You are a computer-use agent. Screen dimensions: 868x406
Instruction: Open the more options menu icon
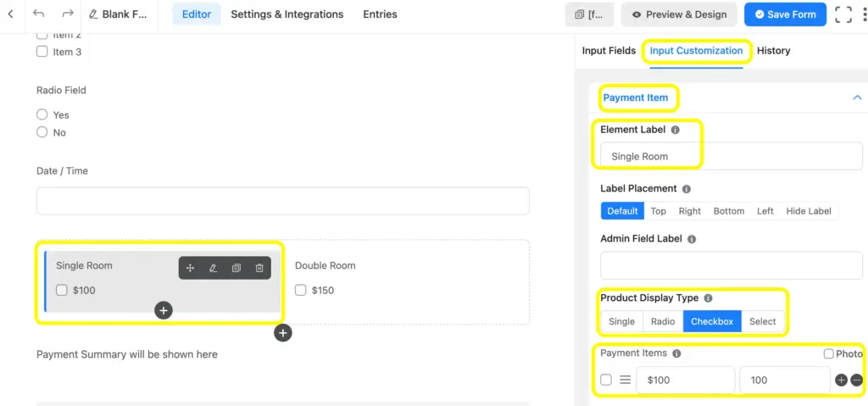pyautogui.click(x=865, y=14)
